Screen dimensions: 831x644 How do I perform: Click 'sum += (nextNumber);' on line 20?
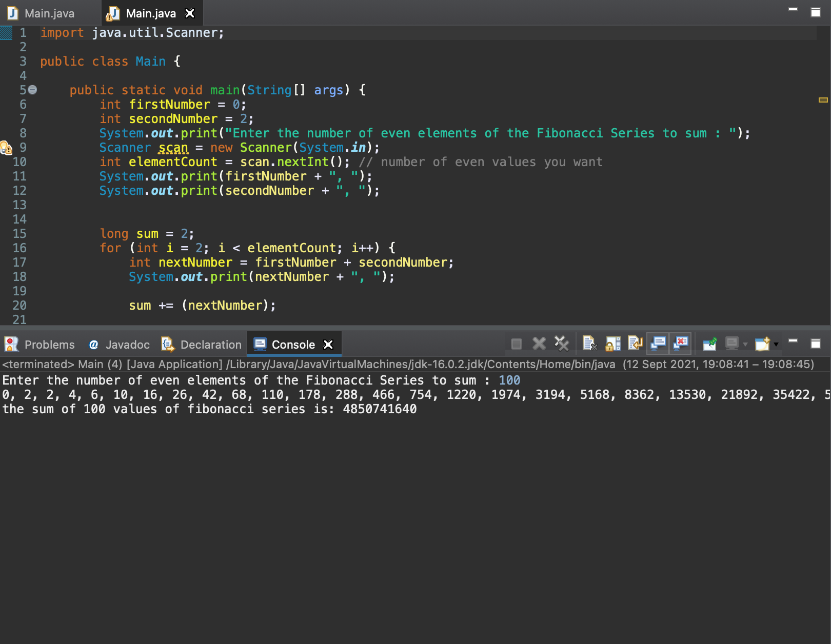coord(203,306)
